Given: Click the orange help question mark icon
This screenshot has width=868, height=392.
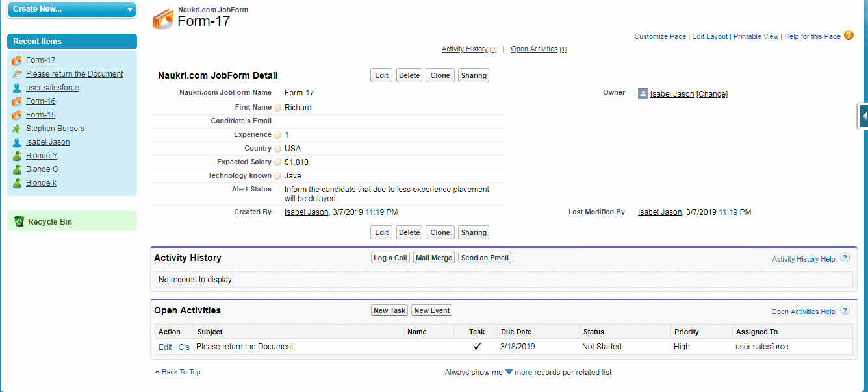Looking at the screenshot, I should [849, 36].
